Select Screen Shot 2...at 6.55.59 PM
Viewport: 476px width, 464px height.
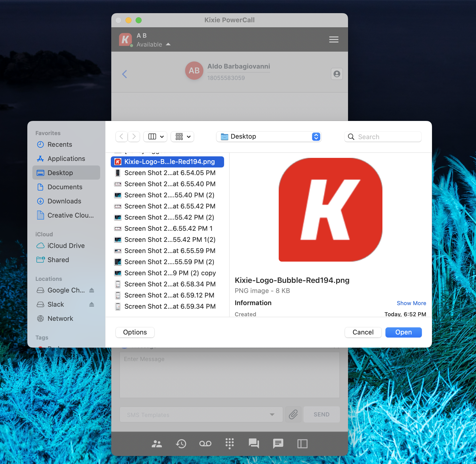click(167, 251)
